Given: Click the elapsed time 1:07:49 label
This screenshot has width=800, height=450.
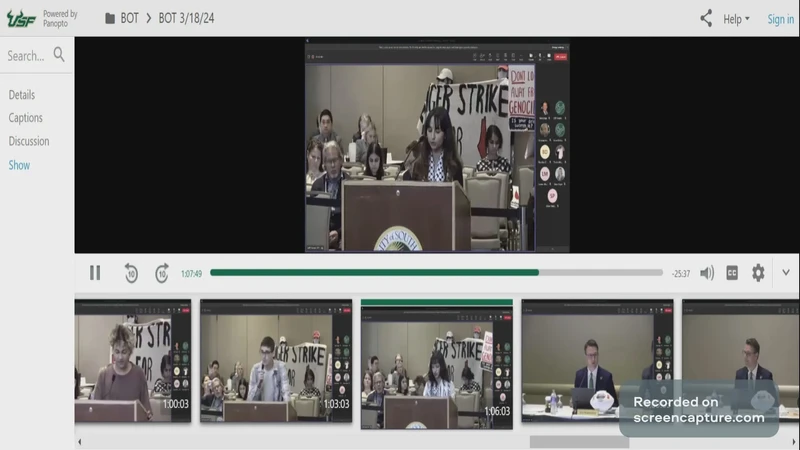Looking at the screenshot, I should (191, 274).
